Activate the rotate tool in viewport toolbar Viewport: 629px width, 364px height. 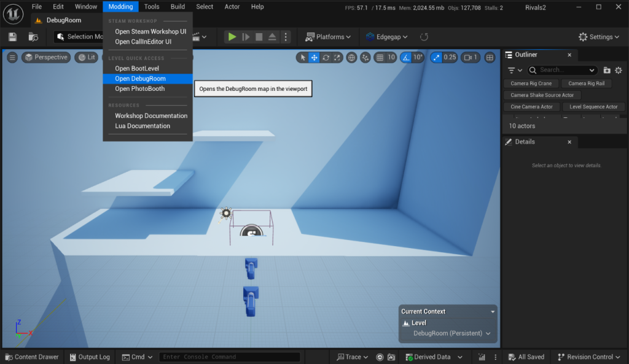(326, 58)
